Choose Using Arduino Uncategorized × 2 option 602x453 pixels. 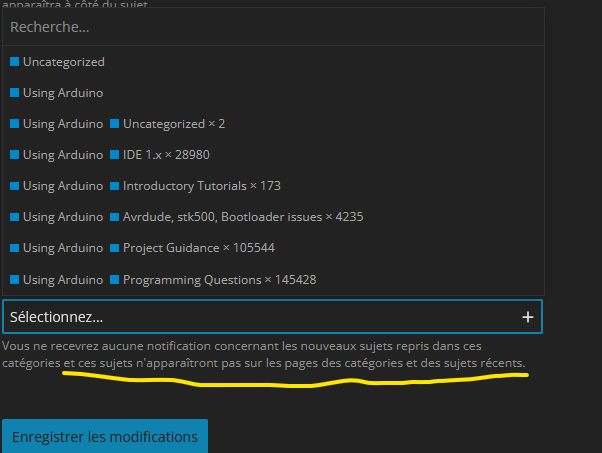tap(273, 124)
